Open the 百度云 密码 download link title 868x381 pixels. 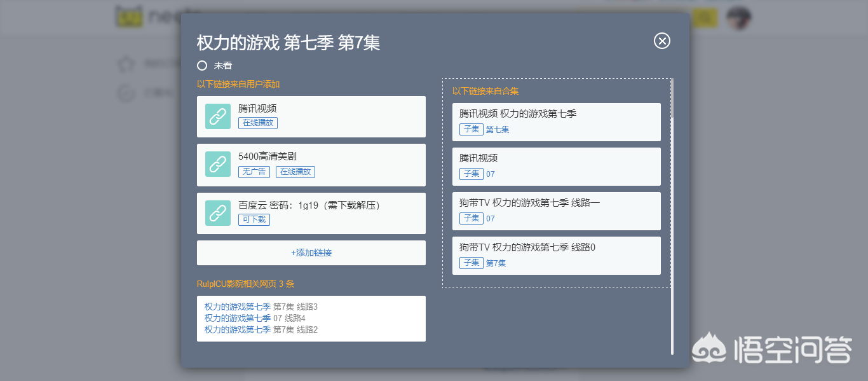click(309, 205)
